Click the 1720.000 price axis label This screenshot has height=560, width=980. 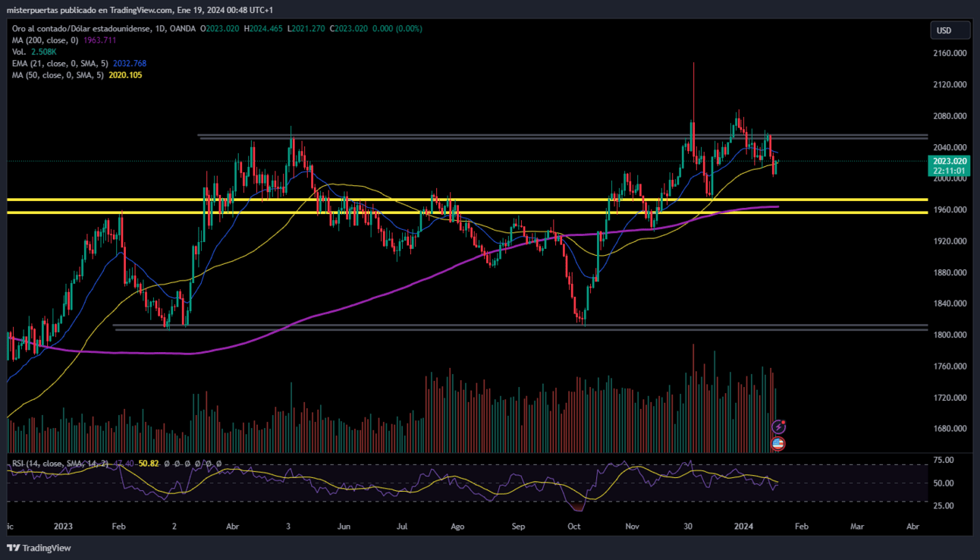click(950, 397)
